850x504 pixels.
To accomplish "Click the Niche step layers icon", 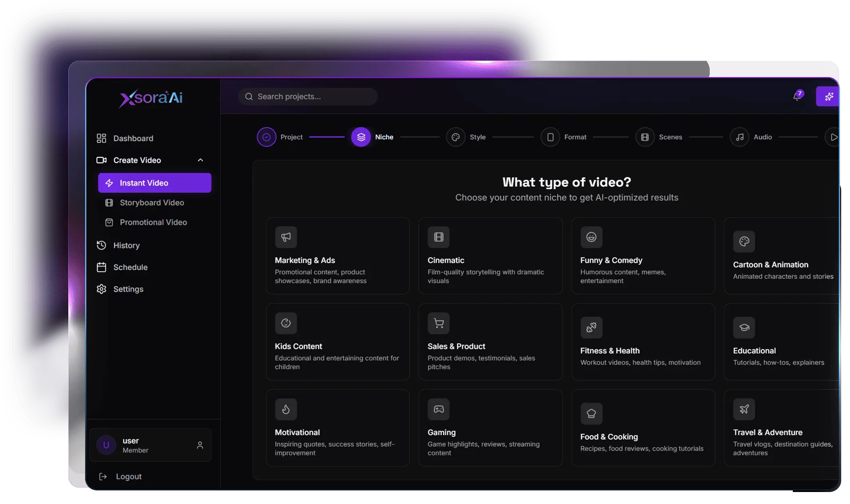I will point(361,137).
